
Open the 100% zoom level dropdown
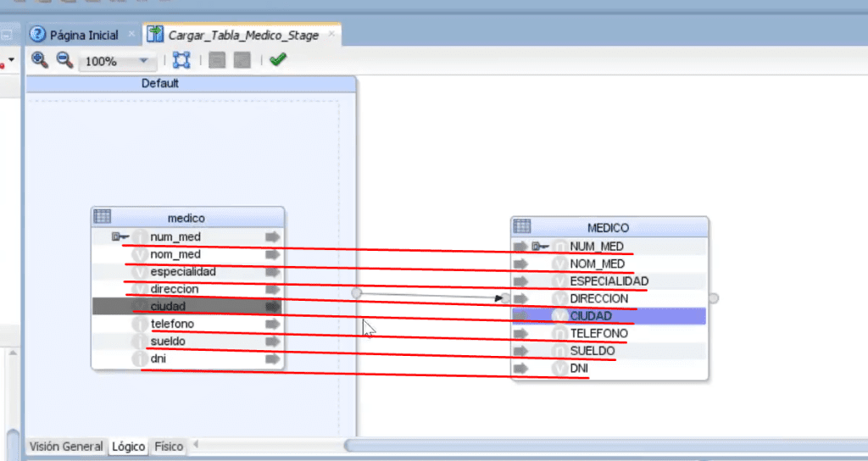pos(143,60)
